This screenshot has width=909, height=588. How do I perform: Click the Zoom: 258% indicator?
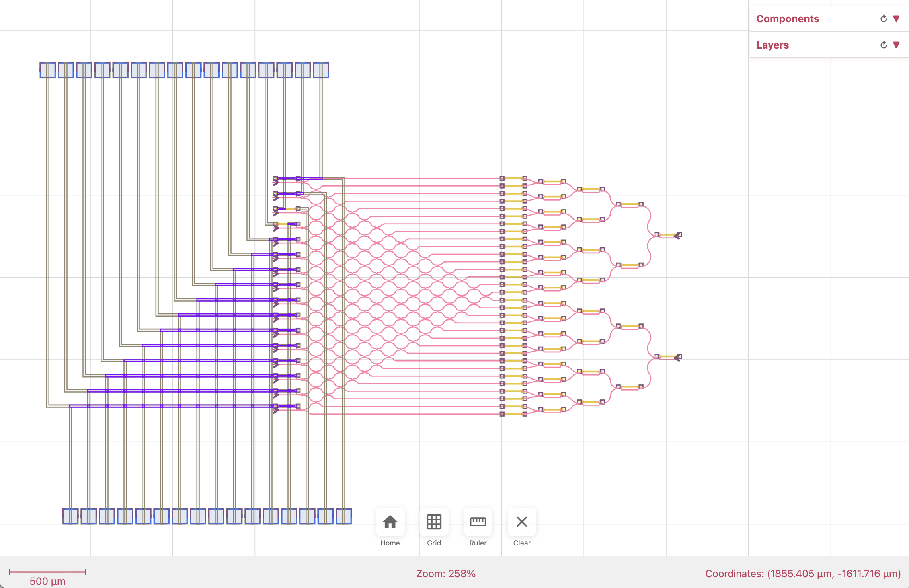pyautogui.click(x=446, y=574)
